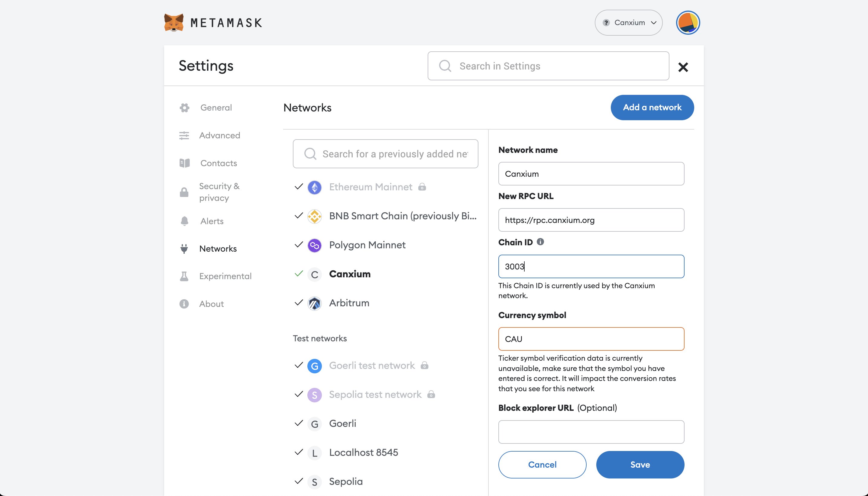Edit the New RPC URL field
Screen dimensions: 868x496
(591, 220)
